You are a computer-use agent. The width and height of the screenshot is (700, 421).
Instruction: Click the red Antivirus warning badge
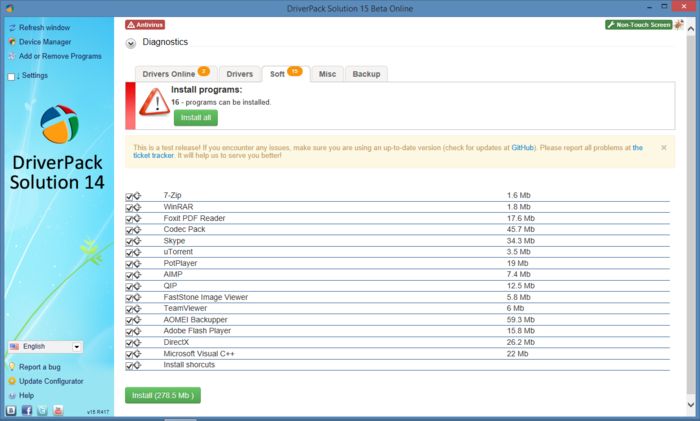145,25
